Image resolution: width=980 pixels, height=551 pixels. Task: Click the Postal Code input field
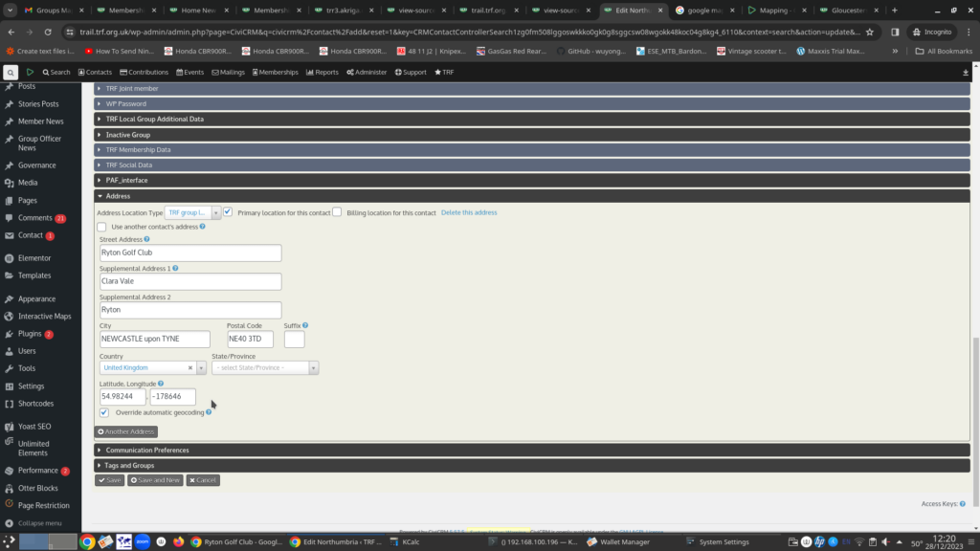coord(249,339)
